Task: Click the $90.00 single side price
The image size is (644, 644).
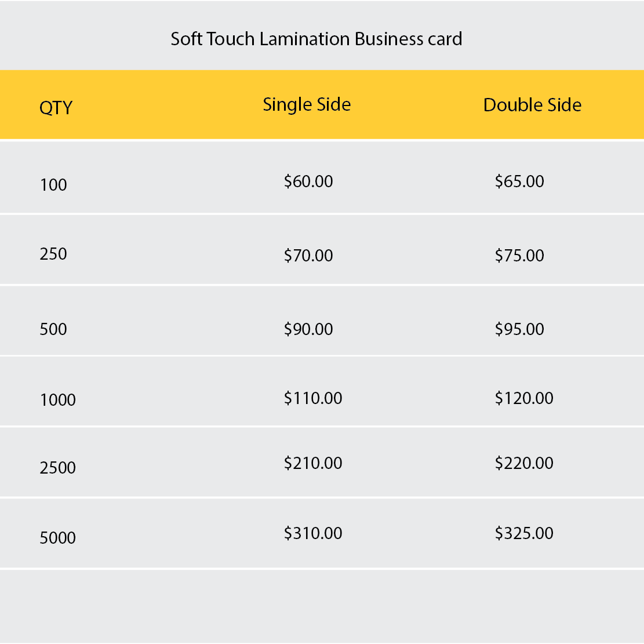Action: 308,329
